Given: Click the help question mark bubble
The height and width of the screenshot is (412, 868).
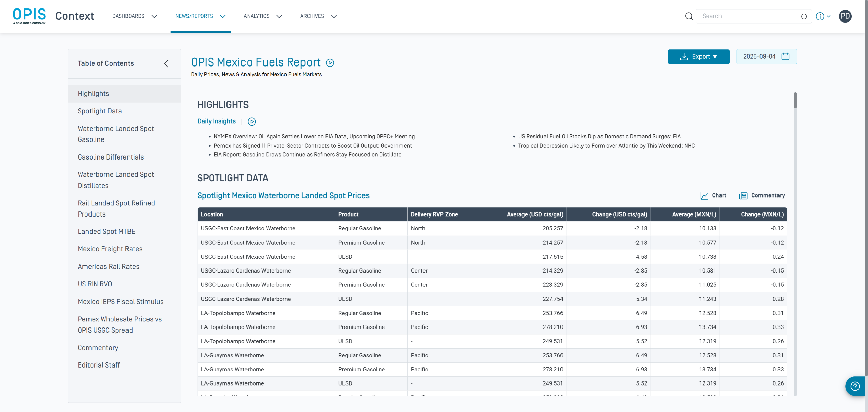Looking at the screenshot, I should [855, 386].
